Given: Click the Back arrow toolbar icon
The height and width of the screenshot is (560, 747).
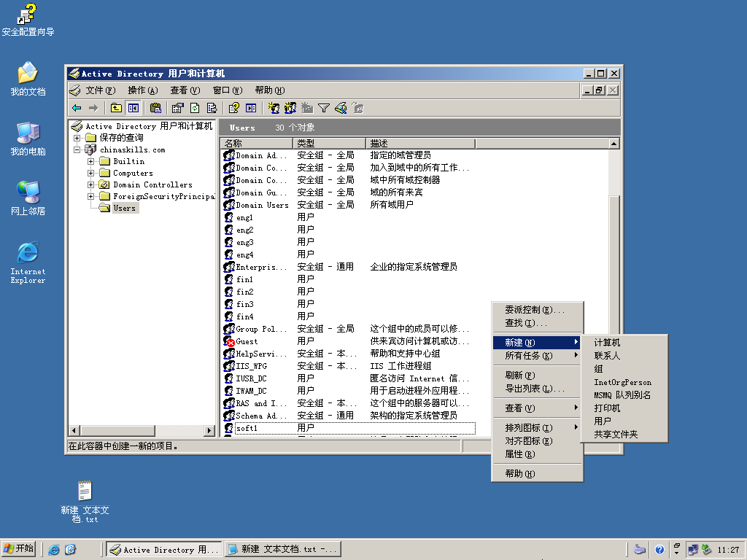Looking at the screenshot, I should pos(77,108).
